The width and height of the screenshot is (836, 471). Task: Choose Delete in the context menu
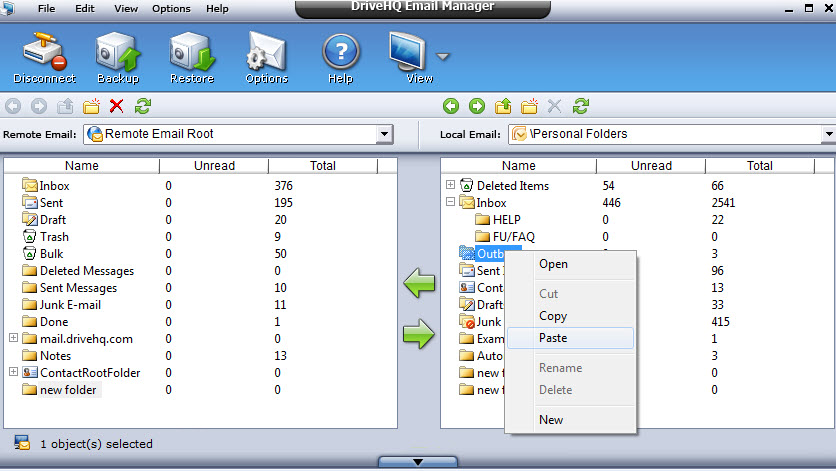pyautogui.click(x=570, y=390)
